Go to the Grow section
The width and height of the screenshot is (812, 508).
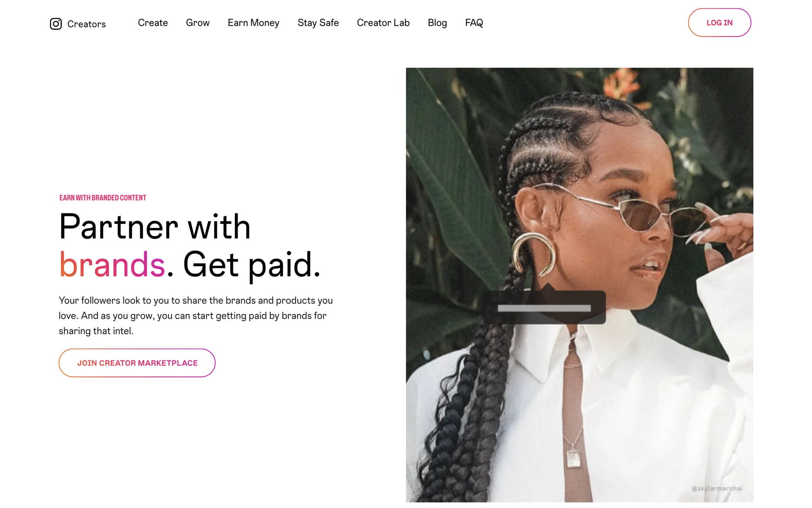pyautogui.click(x=198, y=23)
